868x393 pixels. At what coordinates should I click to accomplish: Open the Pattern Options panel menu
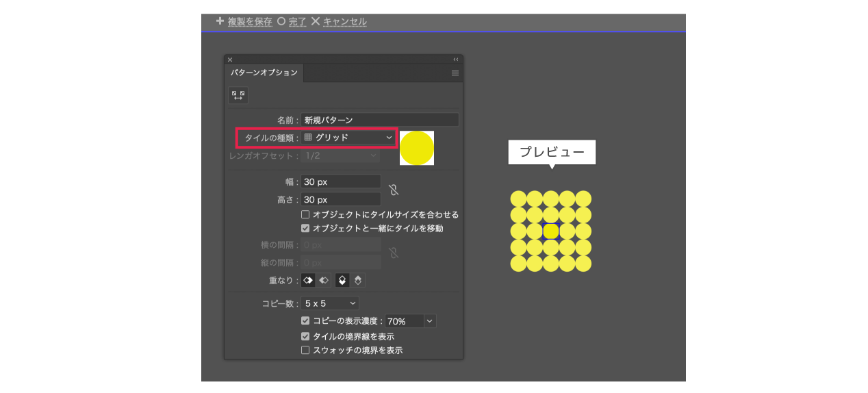455,73
